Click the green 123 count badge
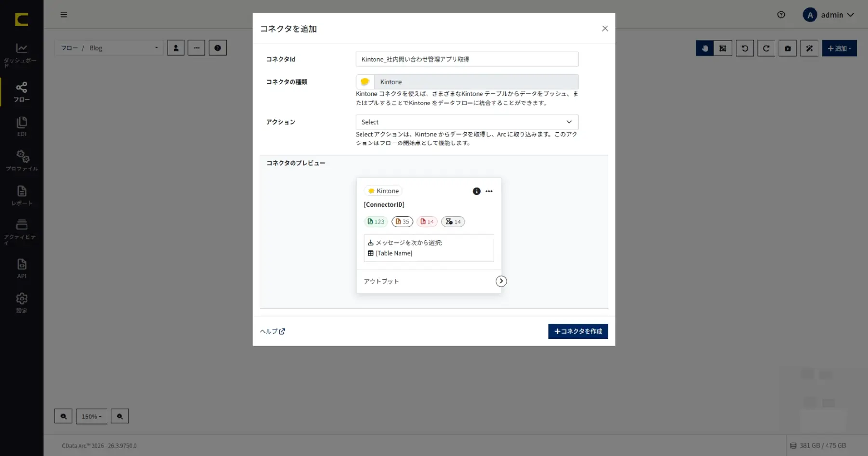Image resolution: width=868 pixels, height=456 pixels. 376,221
